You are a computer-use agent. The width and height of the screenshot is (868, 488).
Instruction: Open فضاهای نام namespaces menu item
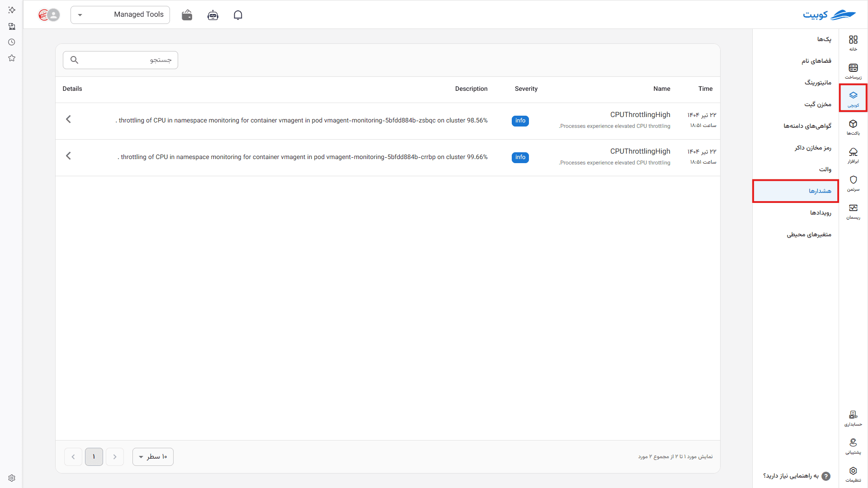796,61
